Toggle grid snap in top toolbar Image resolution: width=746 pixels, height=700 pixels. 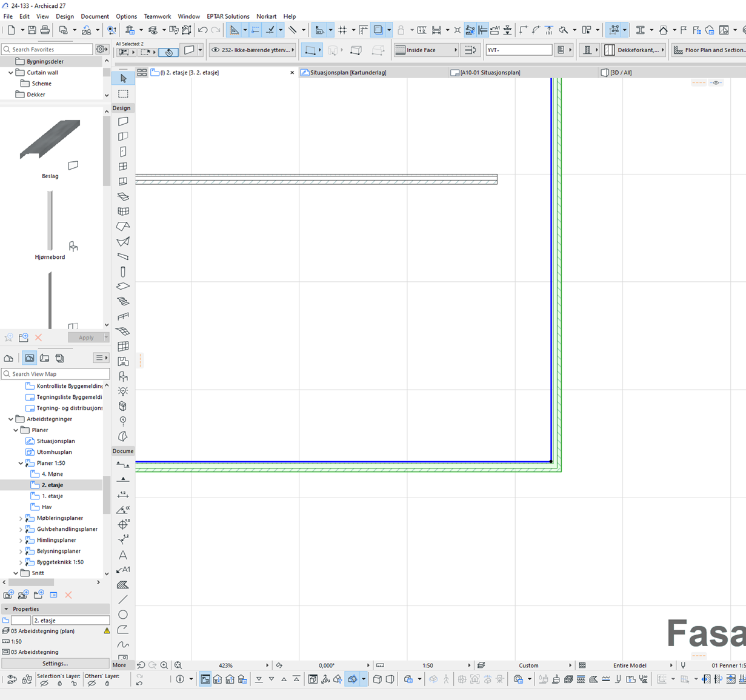[342, 30]
